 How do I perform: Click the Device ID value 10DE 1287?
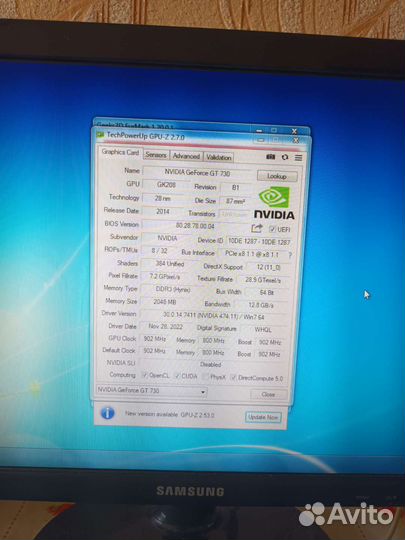coord(259,242)
